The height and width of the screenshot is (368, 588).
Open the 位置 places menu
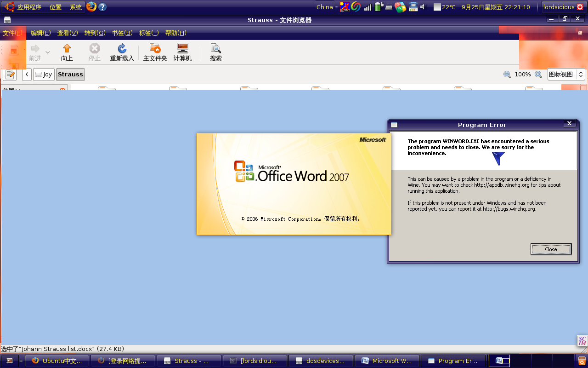[x=56, y=7]
